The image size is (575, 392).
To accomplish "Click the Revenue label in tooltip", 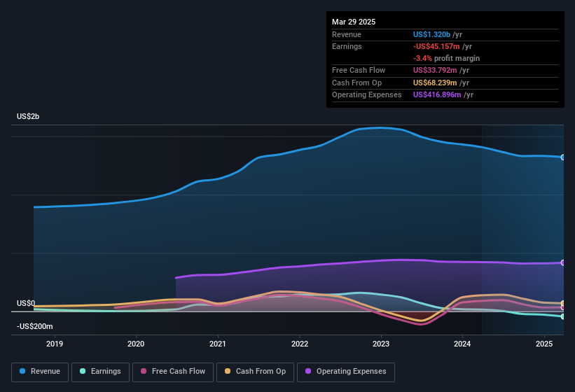I will [x=347, y=34].
